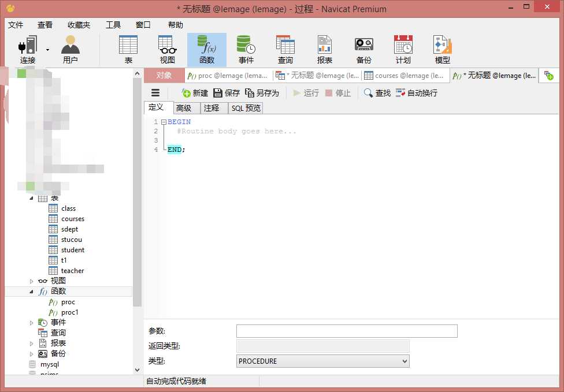Click the sidebar scrollbar up arrow

[x=137, y=74]
